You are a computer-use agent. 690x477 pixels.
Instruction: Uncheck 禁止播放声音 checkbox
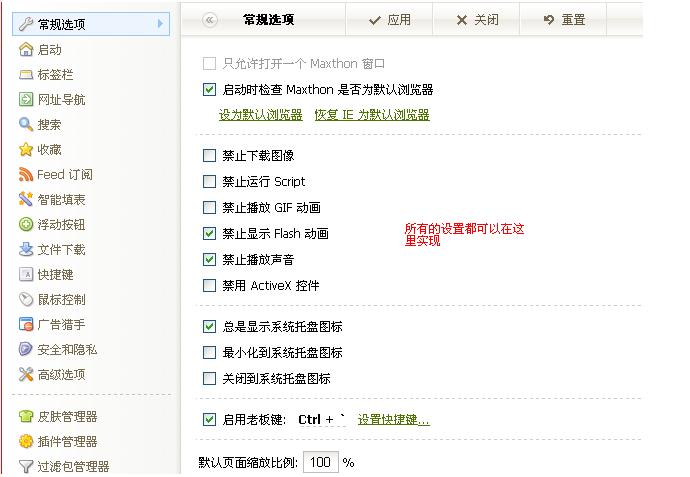pos(209,259)
